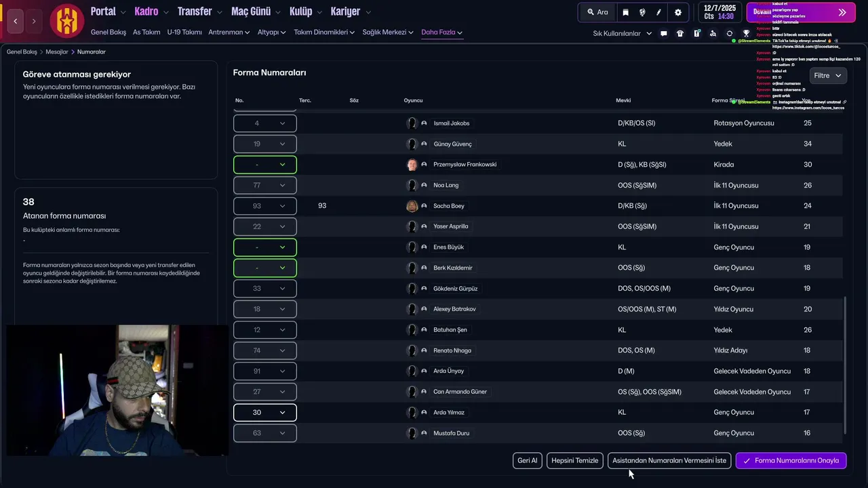Click the circular arrows transfer shortcut
The width and height of the screenshot is (868, 488).
tap(730, 33)
